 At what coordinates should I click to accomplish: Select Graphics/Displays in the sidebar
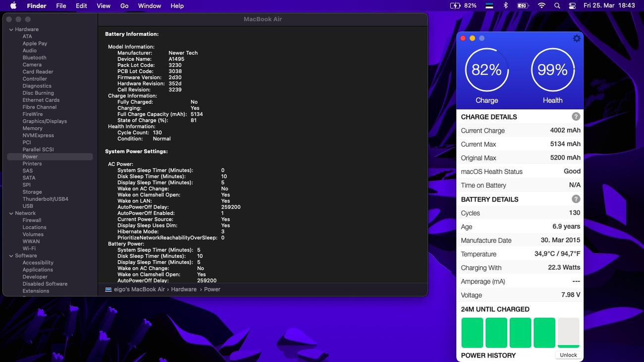click(x=45, y=121)
